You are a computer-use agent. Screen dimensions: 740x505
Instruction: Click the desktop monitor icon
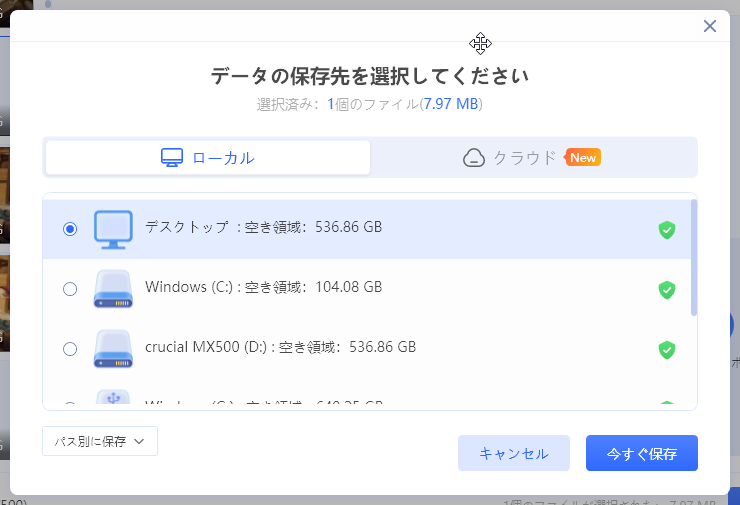coord(113,229)
